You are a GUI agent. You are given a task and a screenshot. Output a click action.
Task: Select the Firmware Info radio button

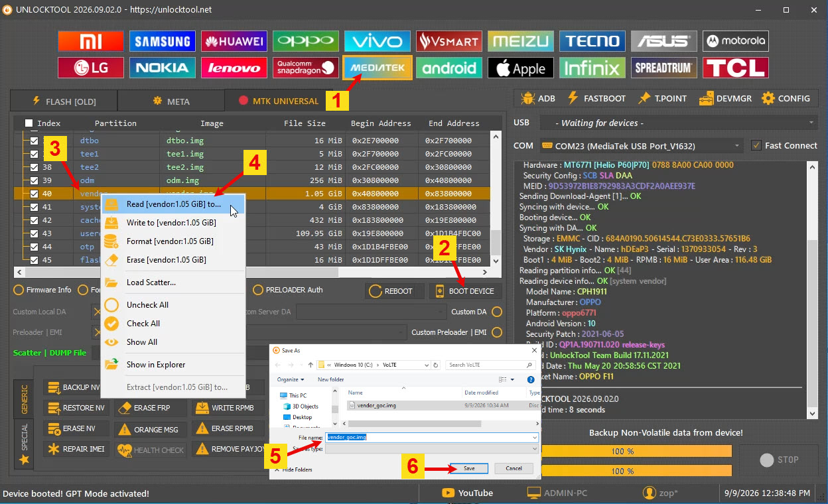pos(18,290)
